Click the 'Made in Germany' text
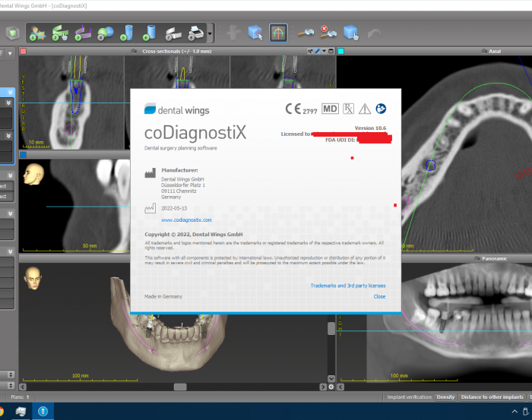The width and height of the screenshot is (532, 420). point(163,297)
